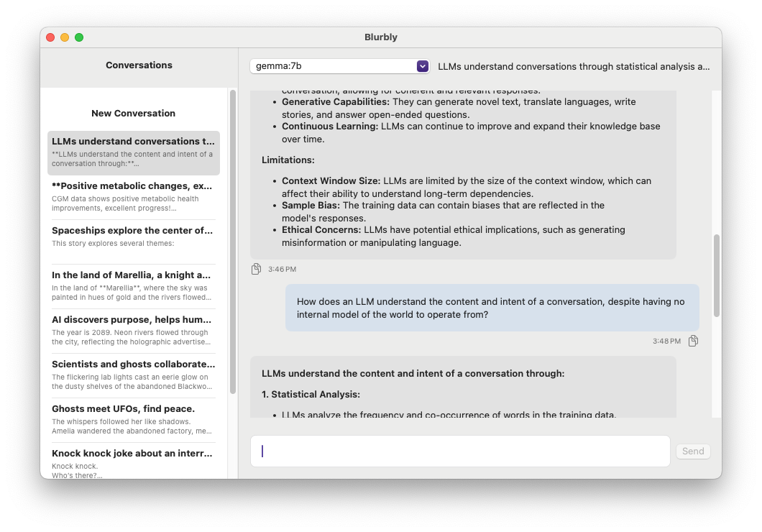Select the land of Marellia knight conversation
The width and height of the screenshot is (762, 532).
pos(133,286)
